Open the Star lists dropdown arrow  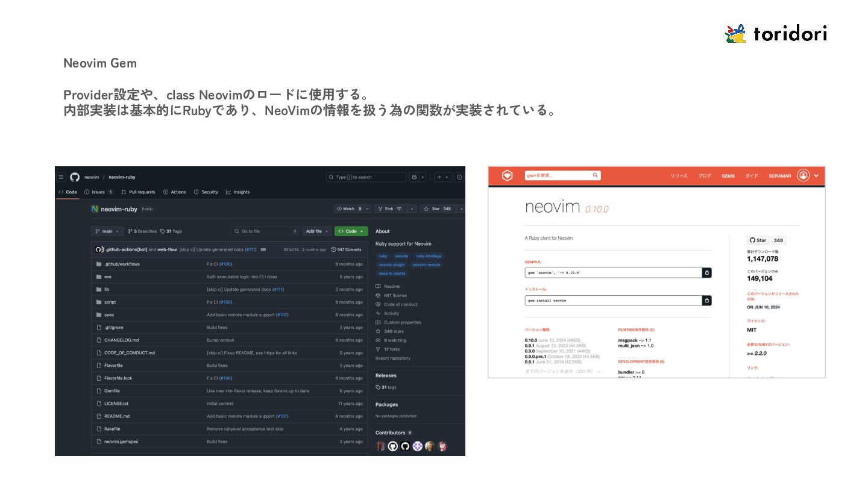pyautogui.click(x=462, y=208)
